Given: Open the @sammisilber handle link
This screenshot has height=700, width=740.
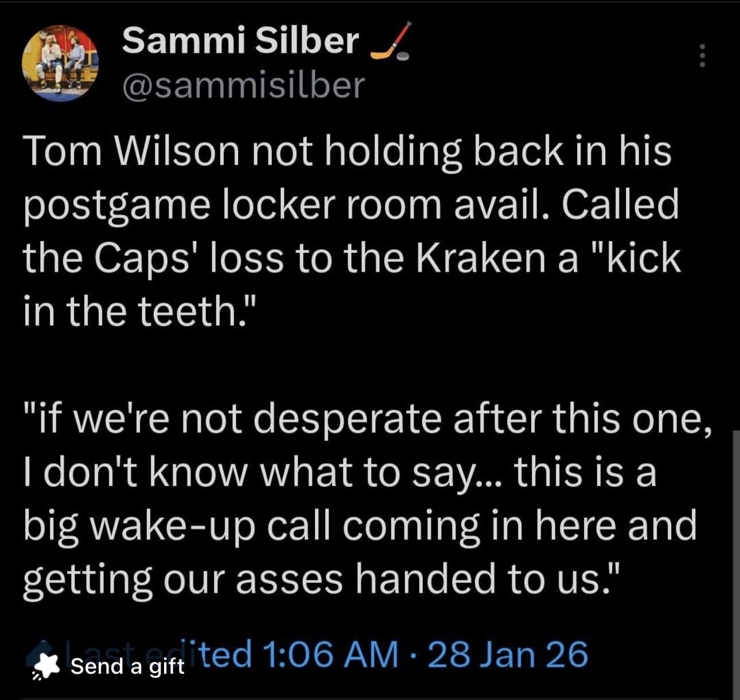Looking at the screenshot, I should [x=243, y=85].
